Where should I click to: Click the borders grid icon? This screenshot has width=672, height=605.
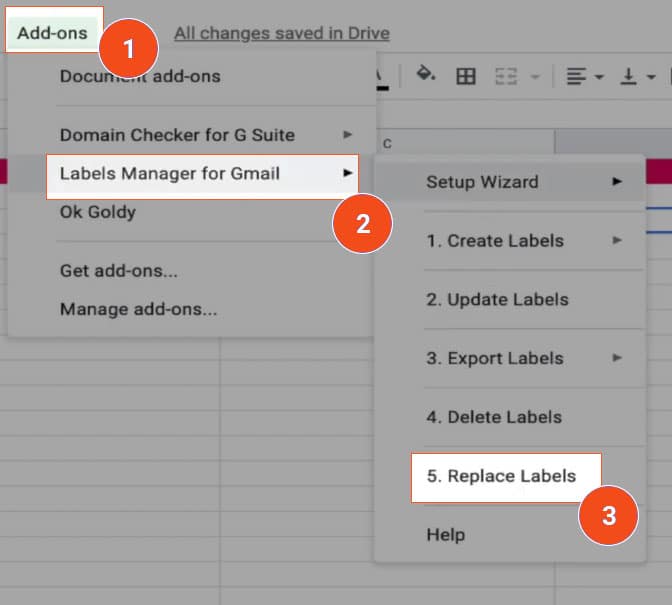pyautogui.click(x=466, y=76)
